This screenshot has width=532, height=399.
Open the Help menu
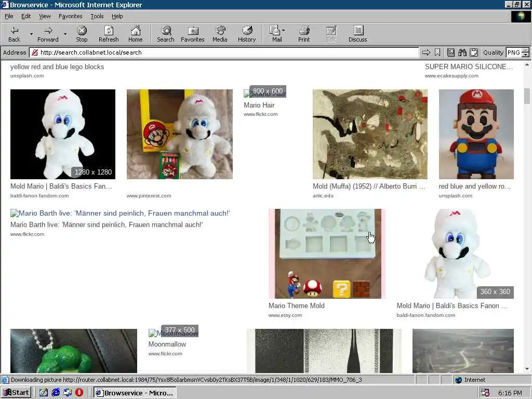(117, 16)
